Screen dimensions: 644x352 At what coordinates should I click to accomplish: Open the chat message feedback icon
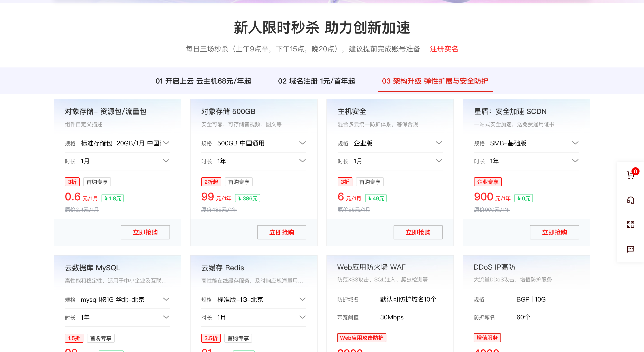pos(630,249)
